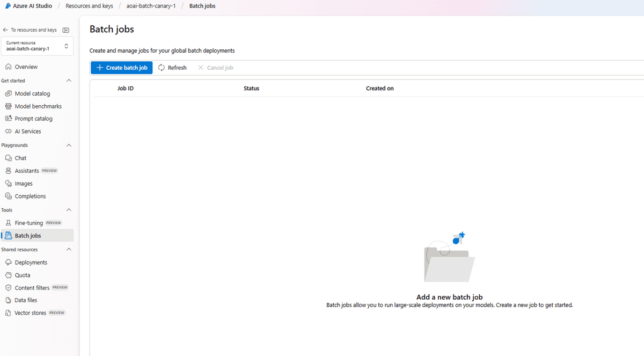The image size is (644, 356).
Task: Click aoai-batch-canary-1 in the breadcrumb
Action: (150, 6)
